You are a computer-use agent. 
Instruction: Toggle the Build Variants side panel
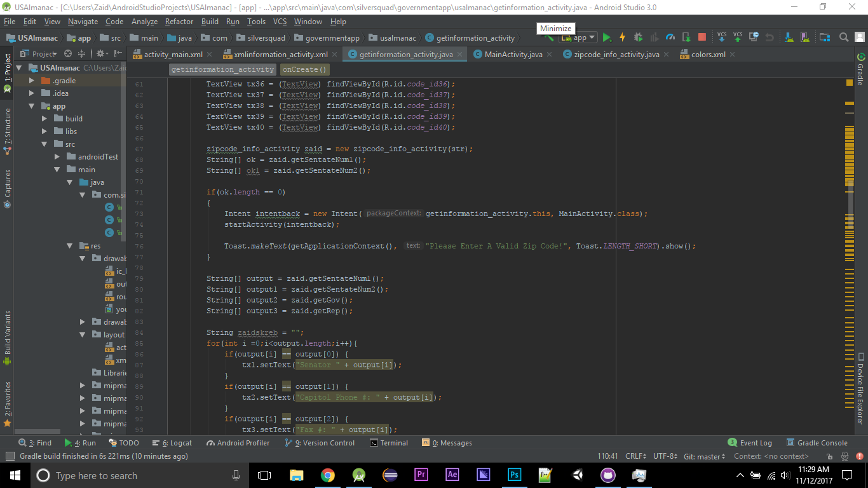point(8,334)
